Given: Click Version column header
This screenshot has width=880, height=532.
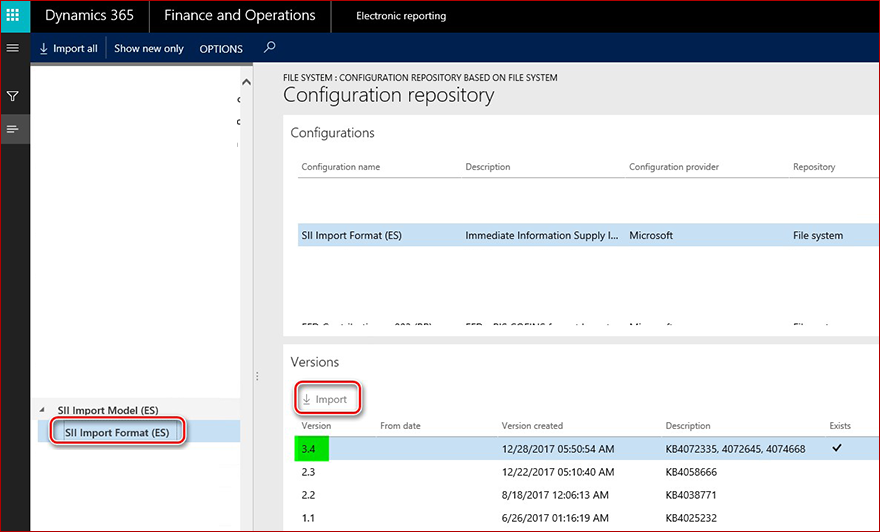Looking at the screenshot, I should tap(316, 426).
